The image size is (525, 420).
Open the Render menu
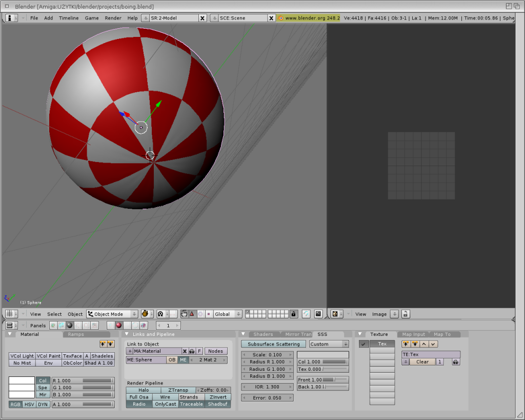113,18
